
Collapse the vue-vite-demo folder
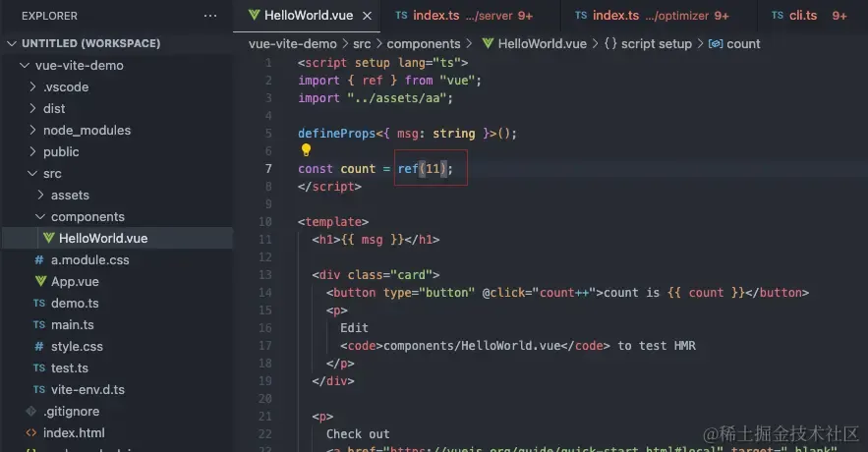pos(25,65)
